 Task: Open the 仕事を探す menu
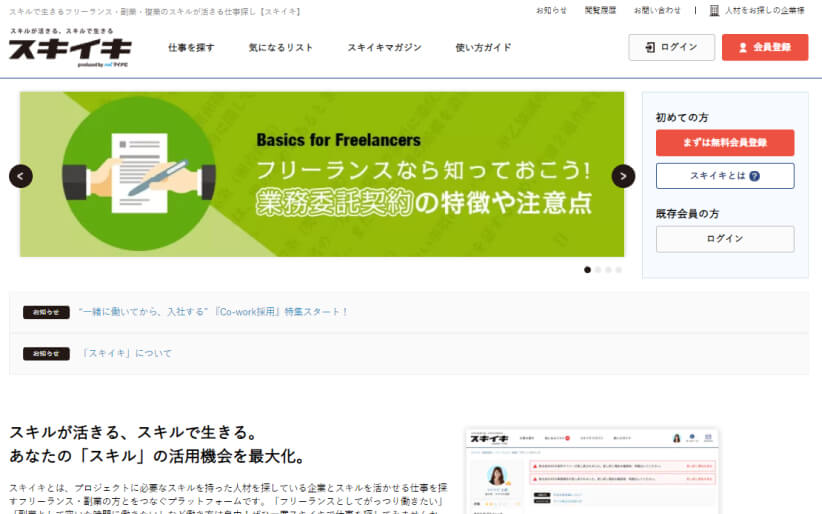191,47
